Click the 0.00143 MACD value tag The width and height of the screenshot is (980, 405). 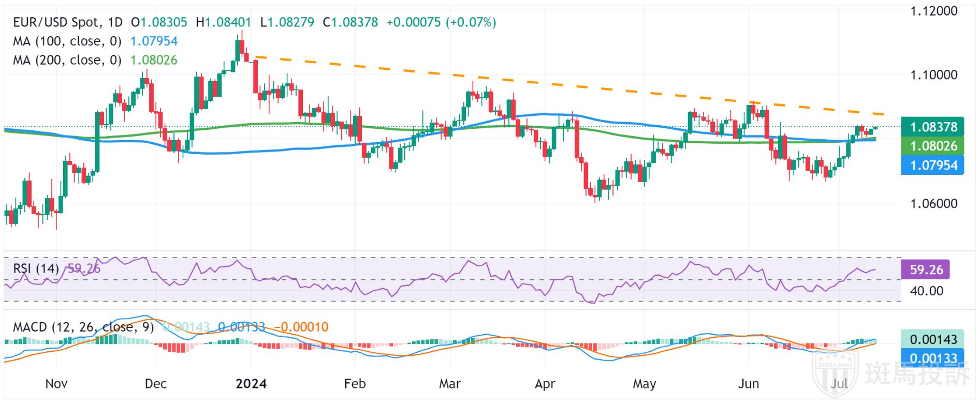pyautogui.click(x=932, y=339)
